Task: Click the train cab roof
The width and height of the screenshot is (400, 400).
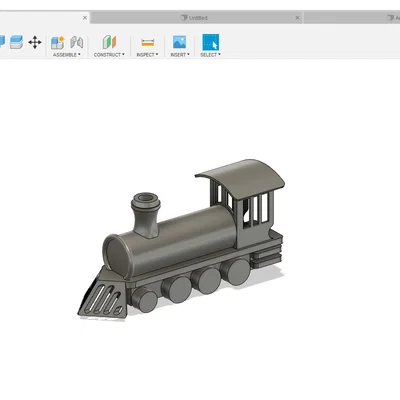Action: (x=242, y=179)
